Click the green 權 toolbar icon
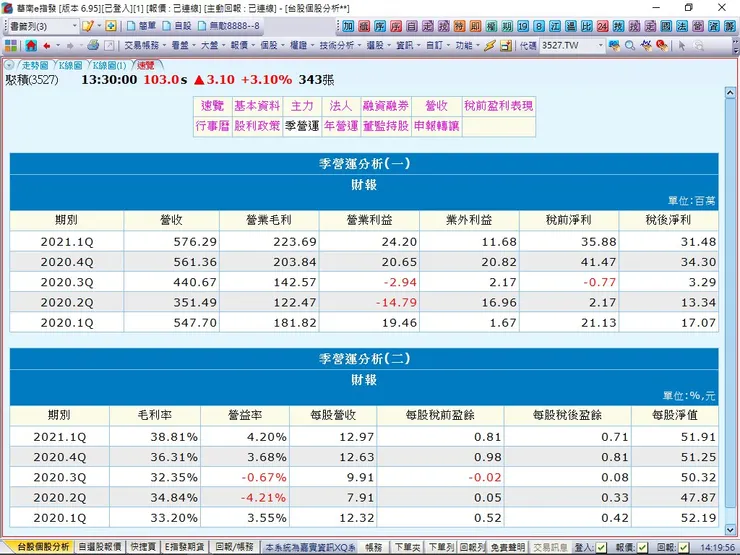Screen dimensions: 740x555 (491, 26)
